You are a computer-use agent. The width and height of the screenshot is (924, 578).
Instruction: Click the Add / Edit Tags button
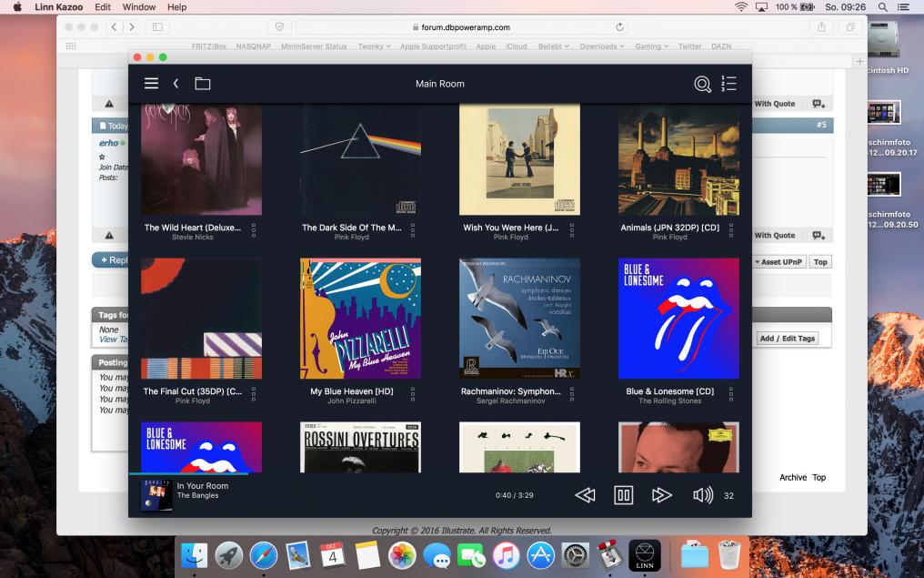tap(787, 338)
